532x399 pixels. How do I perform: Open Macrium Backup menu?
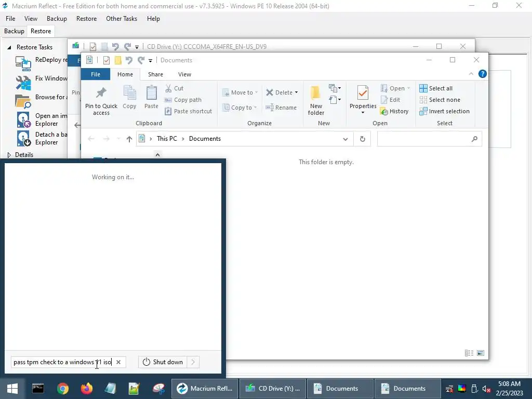pos(57,19)
